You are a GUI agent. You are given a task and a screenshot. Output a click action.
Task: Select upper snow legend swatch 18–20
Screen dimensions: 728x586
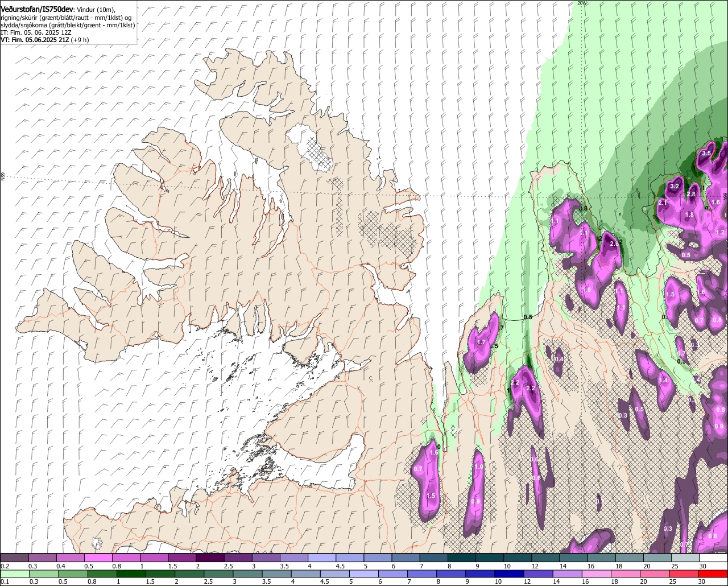coord(630,558)
